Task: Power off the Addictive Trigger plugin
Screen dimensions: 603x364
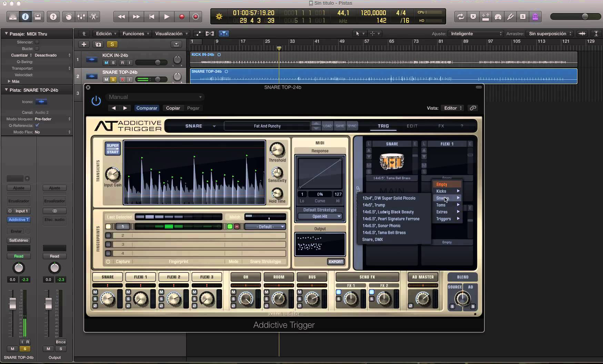Action: pos(96,100)
